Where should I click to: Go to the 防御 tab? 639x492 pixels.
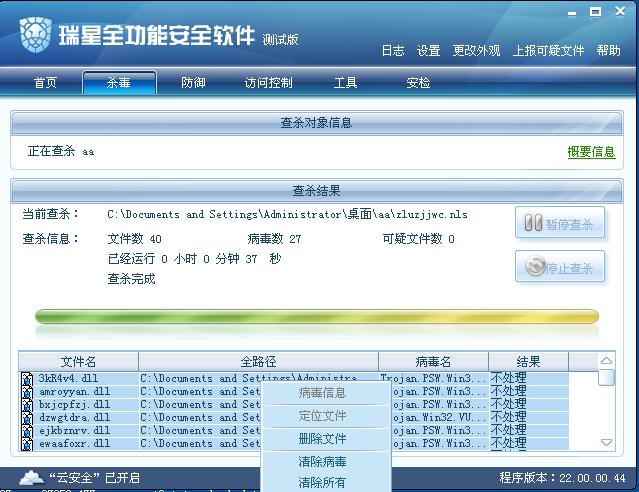click(x=193, y=83)
